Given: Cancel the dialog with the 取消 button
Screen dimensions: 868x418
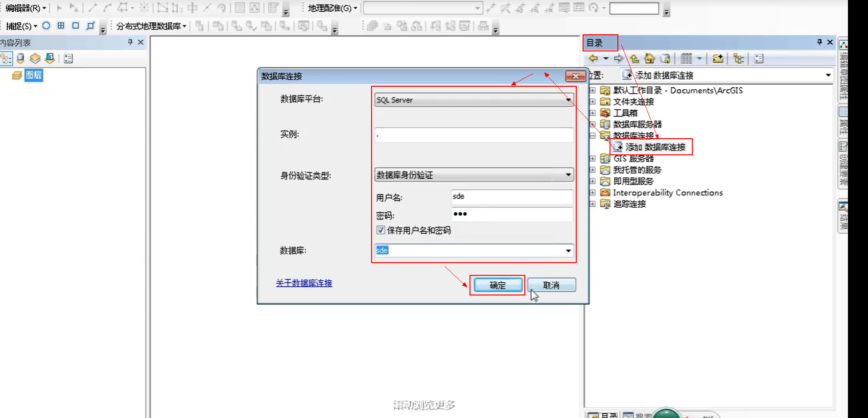Looking at the screenshot, I should (x=551, y=285).
